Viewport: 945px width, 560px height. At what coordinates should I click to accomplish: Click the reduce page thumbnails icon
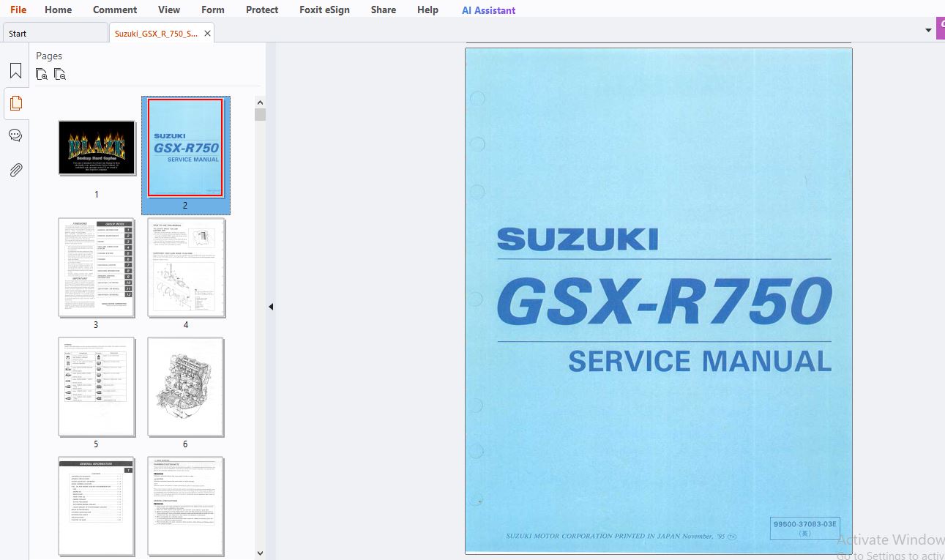[x=60, y=74]
